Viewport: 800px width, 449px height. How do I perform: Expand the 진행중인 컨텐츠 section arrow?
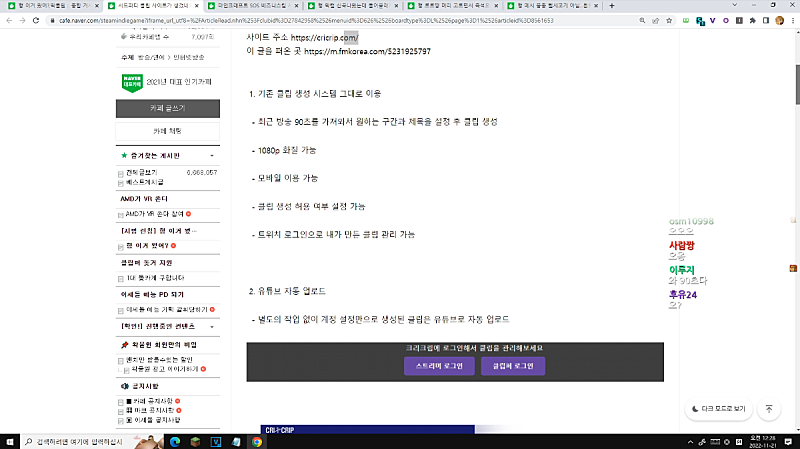point(212,327)
